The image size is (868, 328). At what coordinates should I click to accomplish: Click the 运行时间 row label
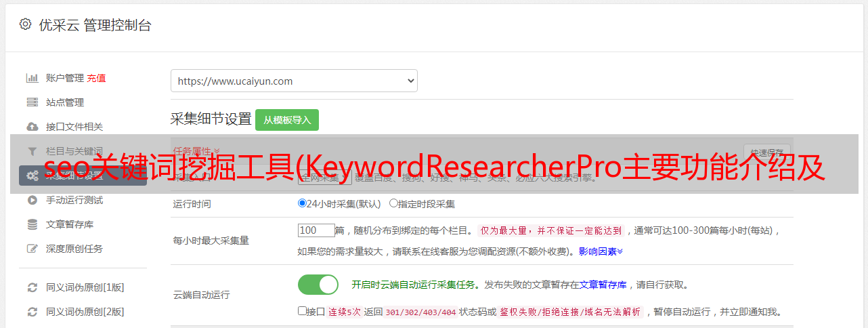(192, 203)
